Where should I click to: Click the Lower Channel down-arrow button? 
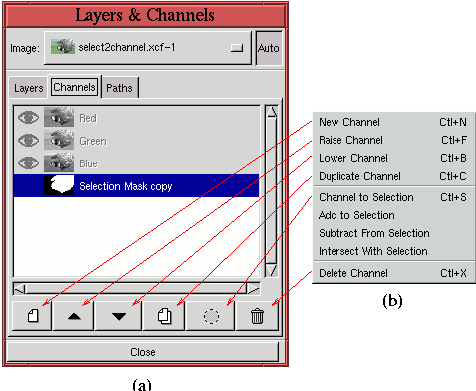119,316
